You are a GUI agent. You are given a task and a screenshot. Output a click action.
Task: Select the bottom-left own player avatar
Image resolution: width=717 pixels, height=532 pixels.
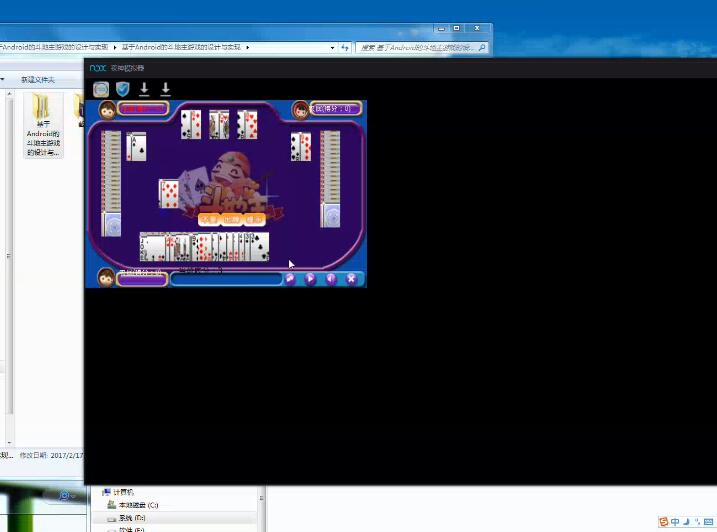(106, 278)
